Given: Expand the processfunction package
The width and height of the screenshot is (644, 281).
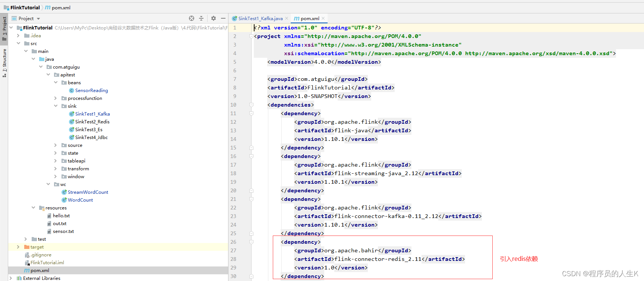Looking at the screenshot, I should pyautogui.click(x=56, y=98).
